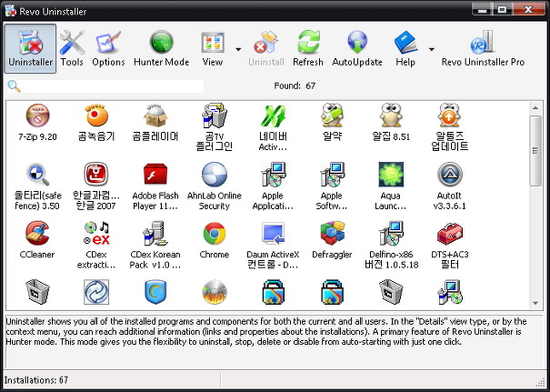The width and height of the screenshot is (550, 392).
Task: Select the blue shield icon under CDex Korean Pack
Action: point(155,292)
